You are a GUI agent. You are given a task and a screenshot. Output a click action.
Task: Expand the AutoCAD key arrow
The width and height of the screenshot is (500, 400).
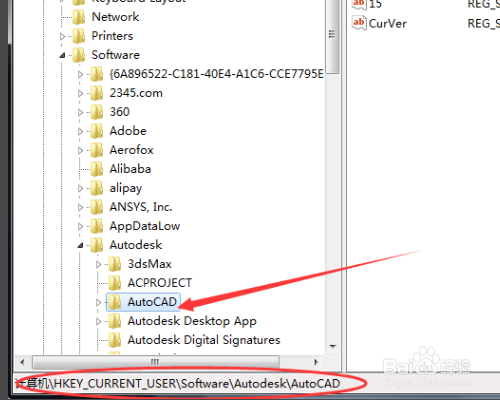click(98, 302)
